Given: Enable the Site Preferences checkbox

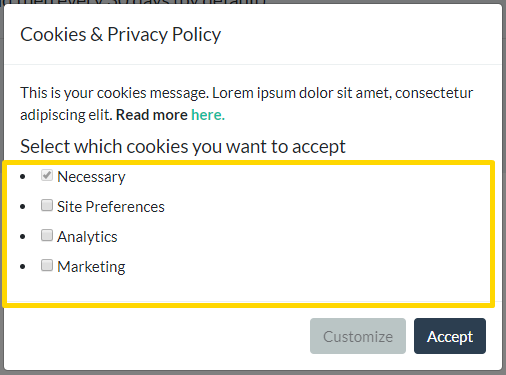Looking at the screenshot, I should click(47, 205).
